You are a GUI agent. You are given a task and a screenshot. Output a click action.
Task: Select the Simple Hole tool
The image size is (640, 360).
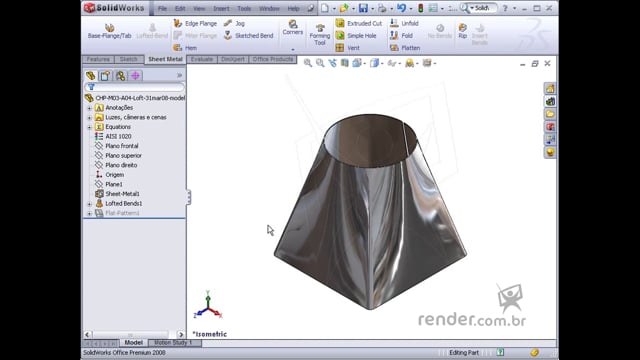tap(356, 36)
